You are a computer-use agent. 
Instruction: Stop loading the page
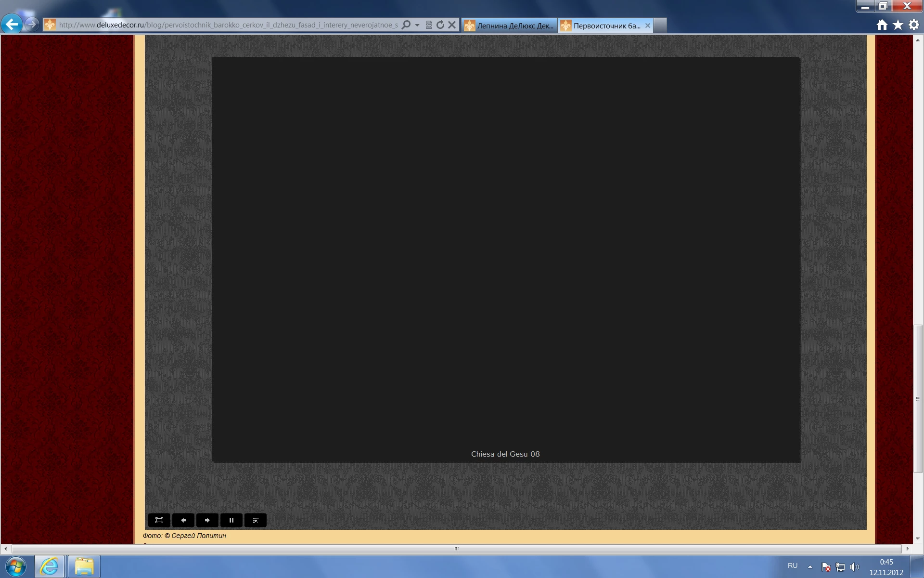point(452,25)
